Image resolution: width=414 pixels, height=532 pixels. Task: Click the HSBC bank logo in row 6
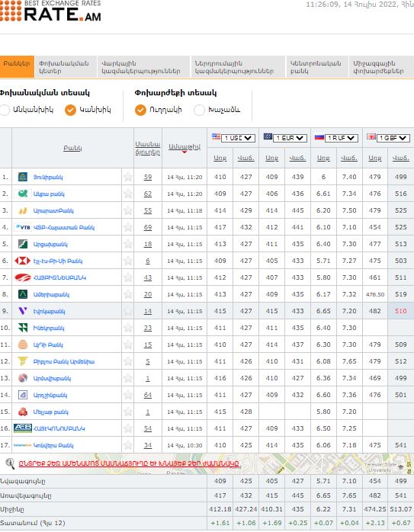coord(23,261)
